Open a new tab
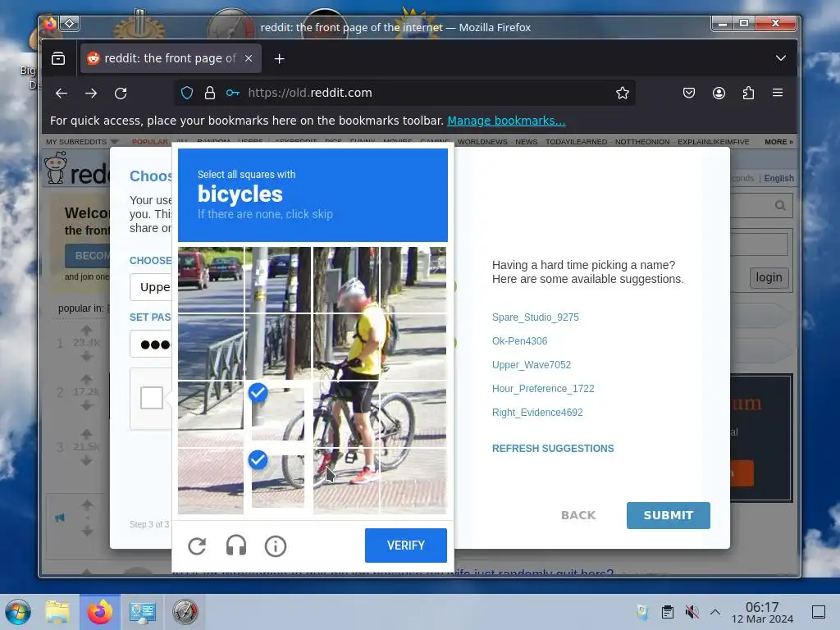 pos(279,58)
